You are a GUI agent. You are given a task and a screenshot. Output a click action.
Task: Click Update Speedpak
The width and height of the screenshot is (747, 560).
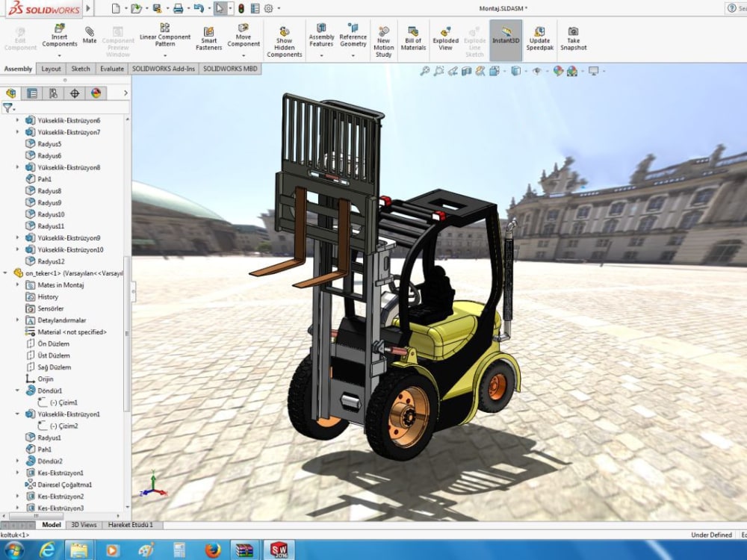[x=540, y=39]
